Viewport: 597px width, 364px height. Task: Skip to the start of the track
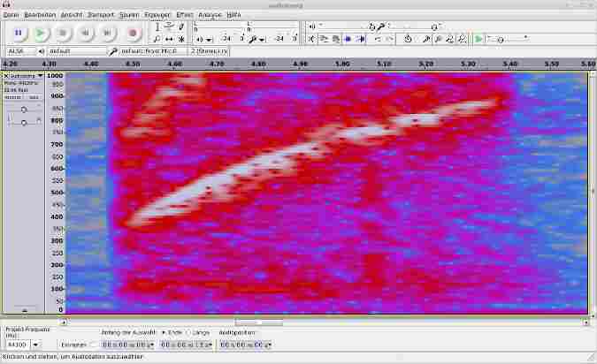(86, 33)
